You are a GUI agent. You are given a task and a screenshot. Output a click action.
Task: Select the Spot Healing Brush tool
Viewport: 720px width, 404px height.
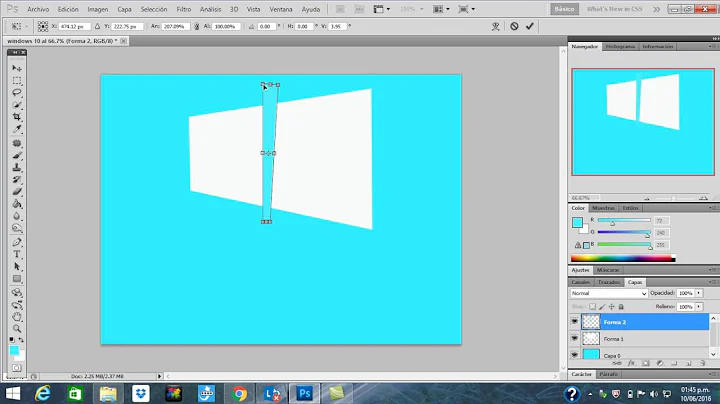(17, 143)
